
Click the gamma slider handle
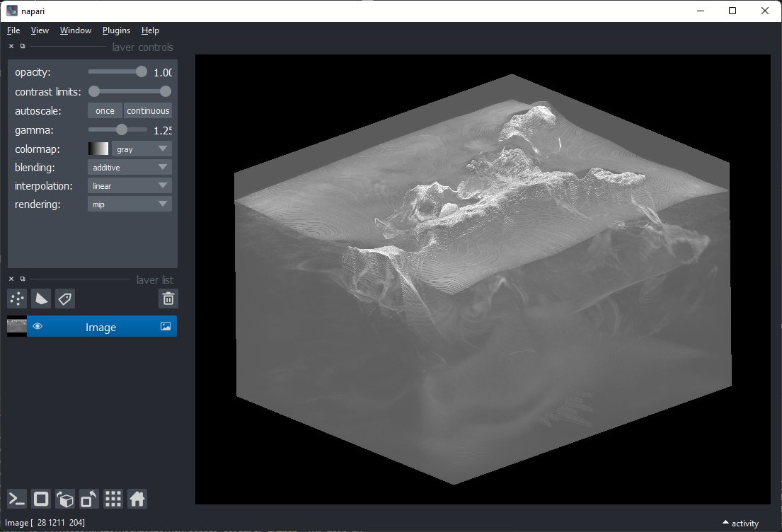pyautogui.click(x=122, y=129)
